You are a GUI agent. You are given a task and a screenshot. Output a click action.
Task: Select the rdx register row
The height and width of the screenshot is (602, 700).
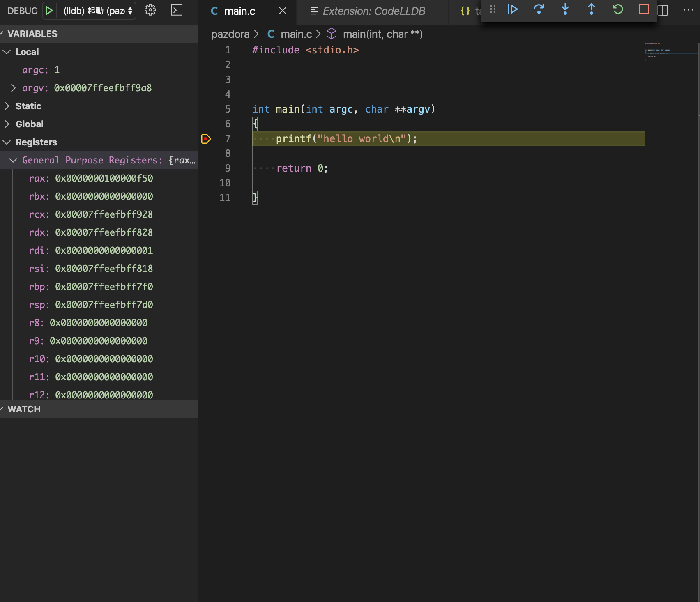click(99, 232)
